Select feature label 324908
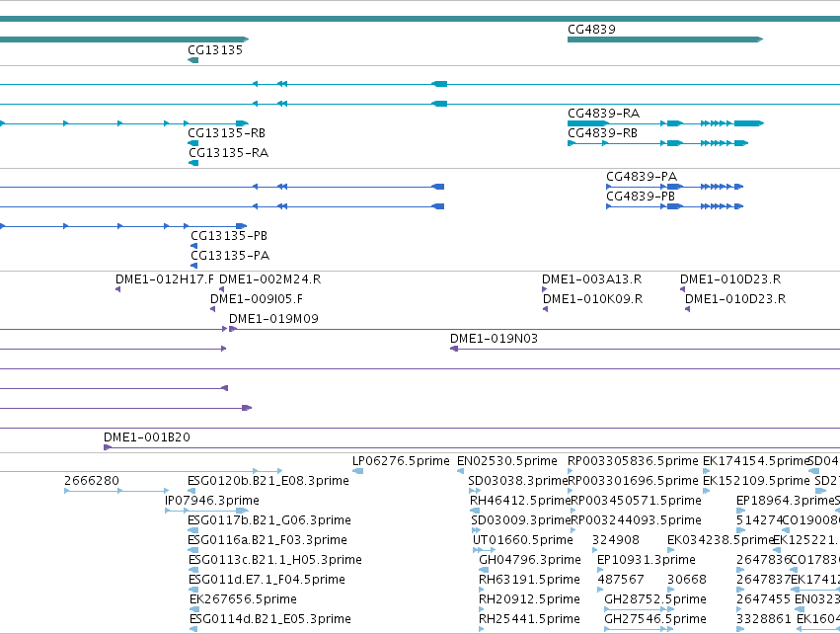The height and width of the screenshot is (634, 840). [616, 540]
